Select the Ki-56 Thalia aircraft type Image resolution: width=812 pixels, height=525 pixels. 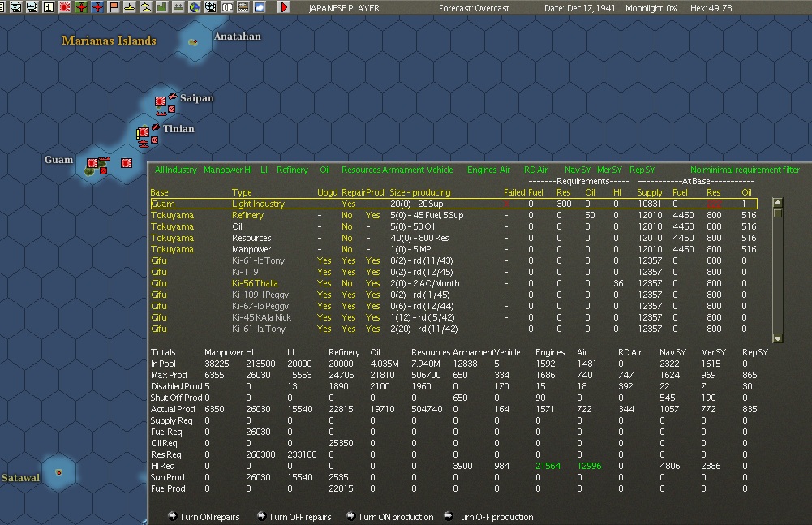pyautogui.click(x=255, y=283)
